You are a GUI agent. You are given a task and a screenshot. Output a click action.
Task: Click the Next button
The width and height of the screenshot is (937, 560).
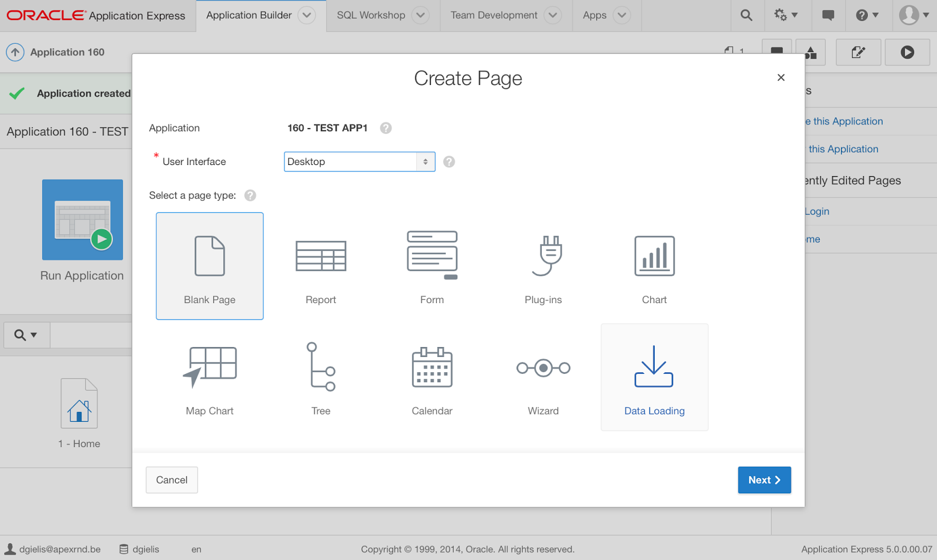point(764,480)
